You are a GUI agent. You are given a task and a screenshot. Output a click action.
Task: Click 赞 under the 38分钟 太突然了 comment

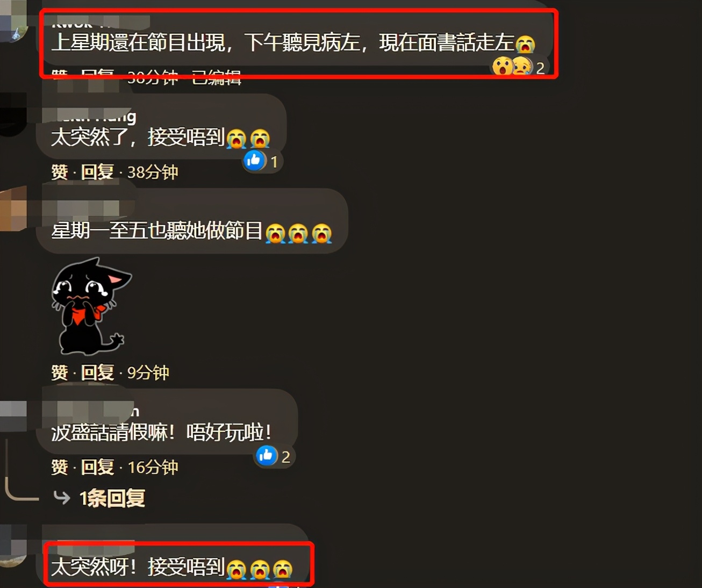[x=60, y=172]
